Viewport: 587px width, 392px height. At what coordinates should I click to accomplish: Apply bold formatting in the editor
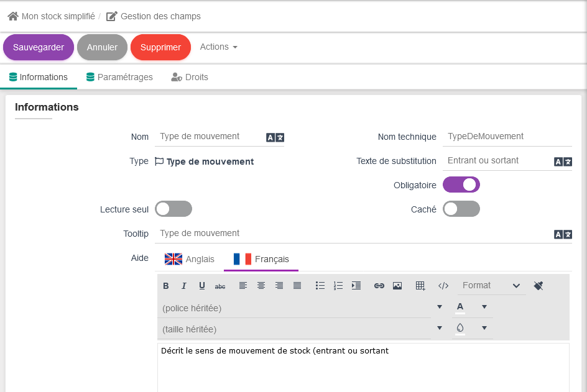pos(166,286)
